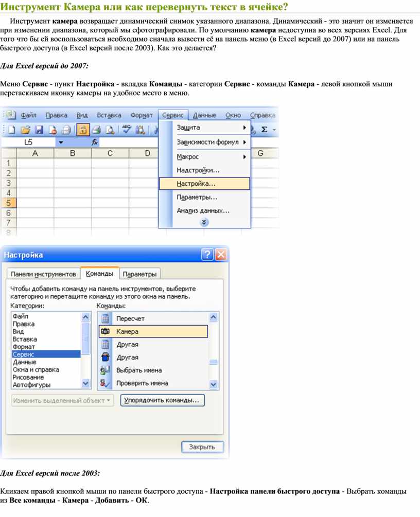Click the AutoSum sigma icon
The image size is (420, 517).
265,130
